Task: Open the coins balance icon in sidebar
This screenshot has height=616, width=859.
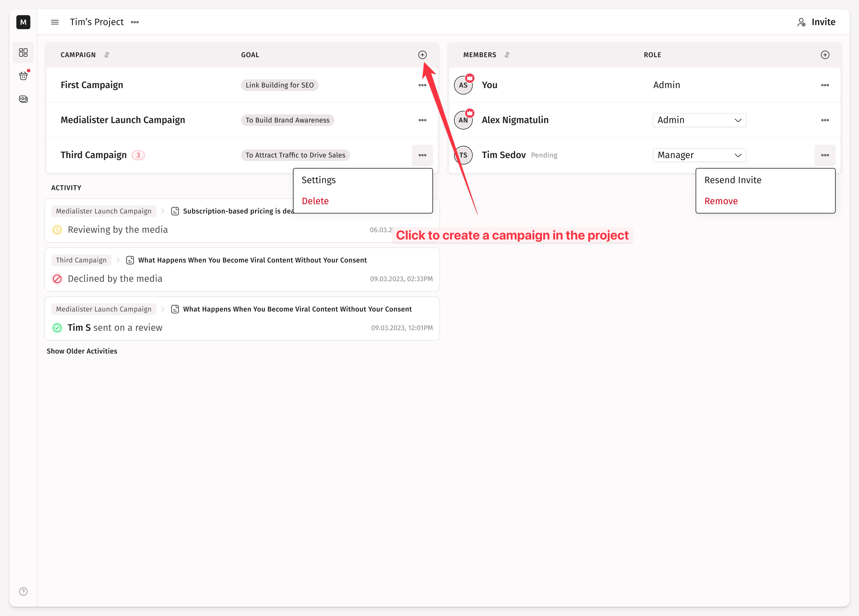Action: click(x=23, y=99)
